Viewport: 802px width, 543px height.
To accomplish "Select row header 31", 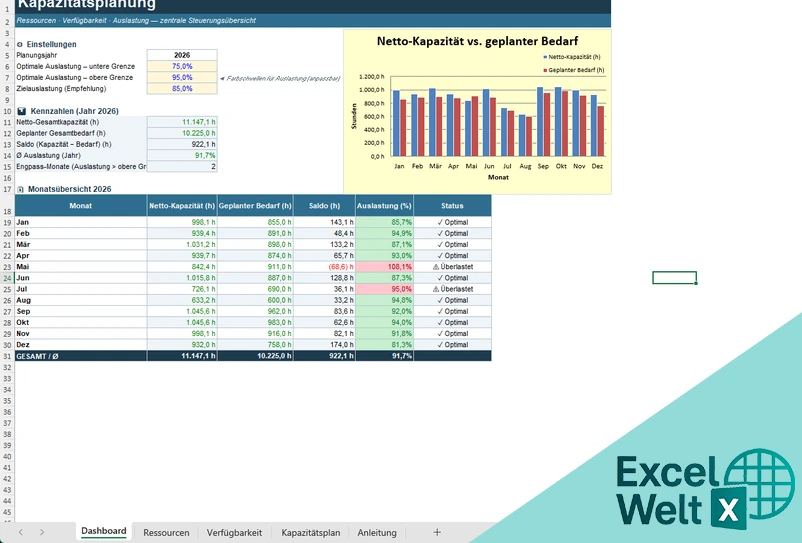I will [7, 356].
